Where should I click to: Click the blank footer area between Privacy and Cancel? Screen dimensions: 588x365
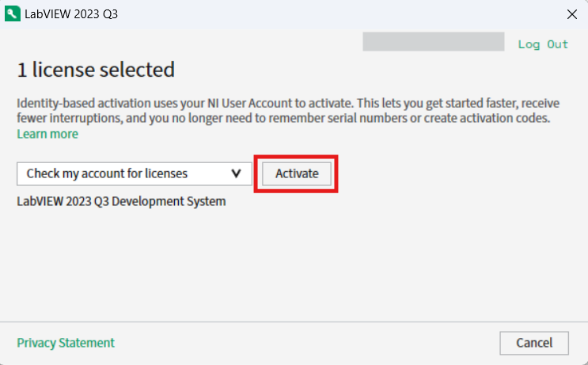[x=301, y=343]
